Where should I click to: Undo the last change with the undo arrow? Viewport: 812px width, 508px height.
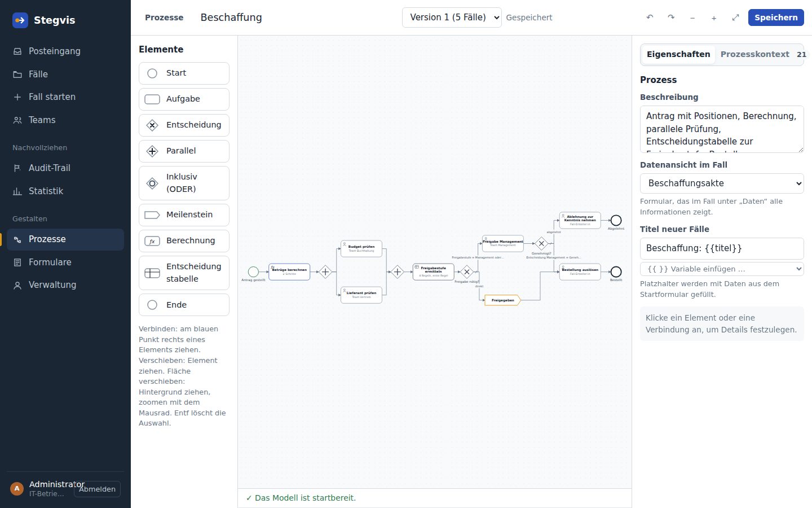pyautogui.click(x=650, y=17)
